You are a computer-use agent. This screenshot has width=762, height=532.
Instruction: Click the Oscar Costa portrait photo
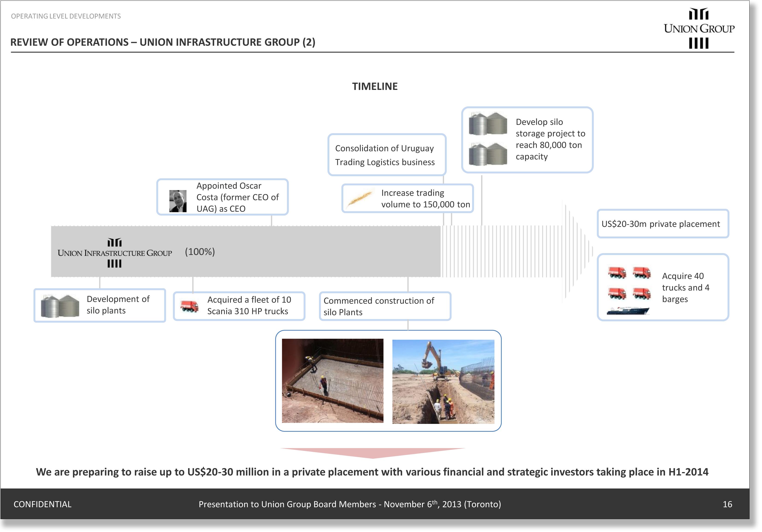tap(178, 201)
